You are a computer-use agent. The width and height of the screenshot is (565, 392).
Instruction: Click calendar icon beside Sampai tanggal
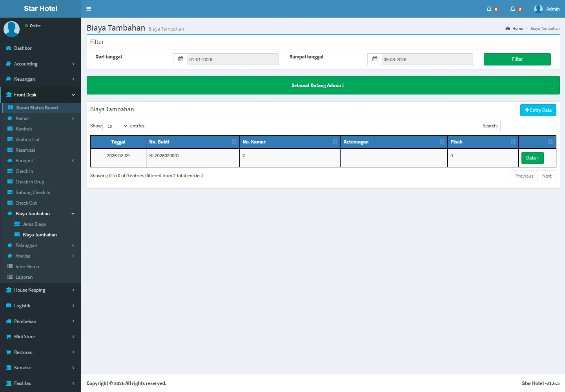pyautogui.click(x=375, y=59)
